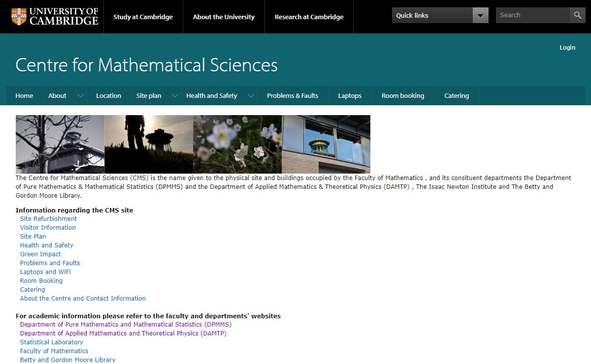This screenshot has width=591, height=364.
Task: Click the search magnifier icon
Action: (578, 15)
